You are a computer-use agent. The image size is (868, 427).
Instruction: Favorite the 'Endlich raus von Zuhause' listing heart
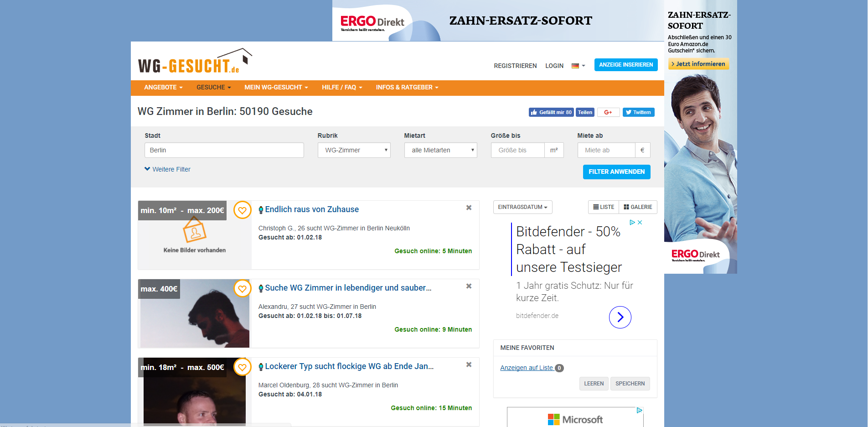242,210
